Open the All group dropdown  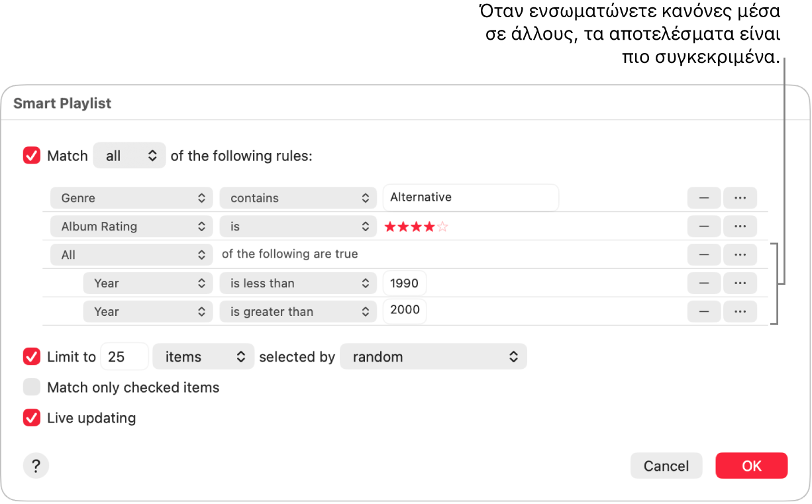(x=132, y=254)
